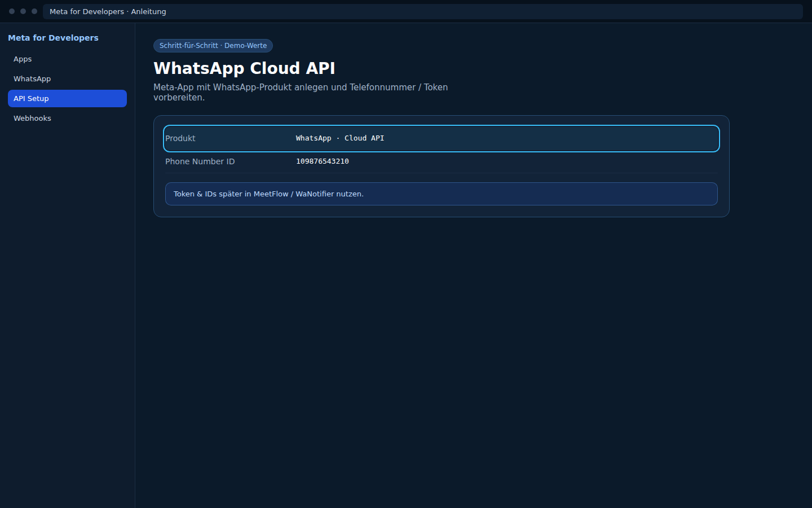
Task: Select the API Setup sidebar item
Action: pyautogui.click(x=67, y=98)
